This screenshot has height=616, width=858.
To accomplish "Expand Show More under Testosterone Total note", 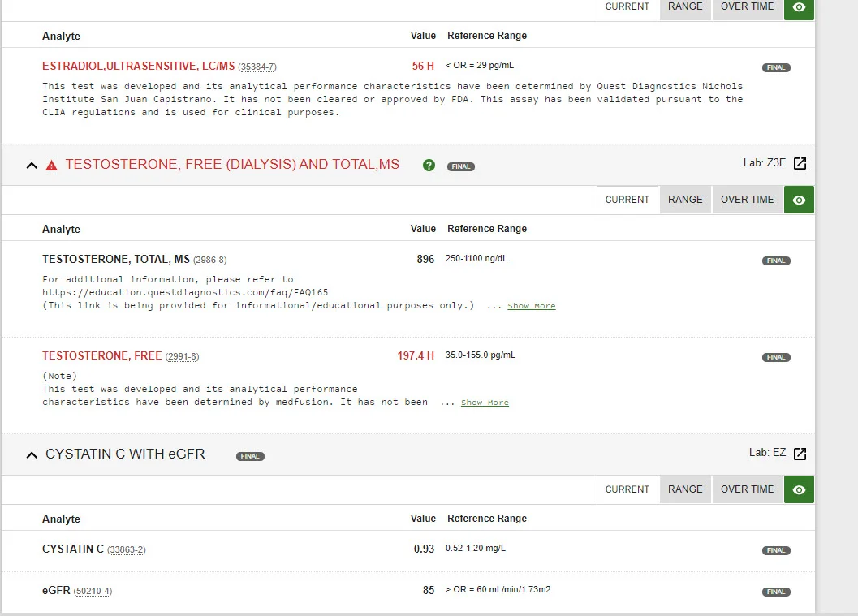I will [531, 306].
